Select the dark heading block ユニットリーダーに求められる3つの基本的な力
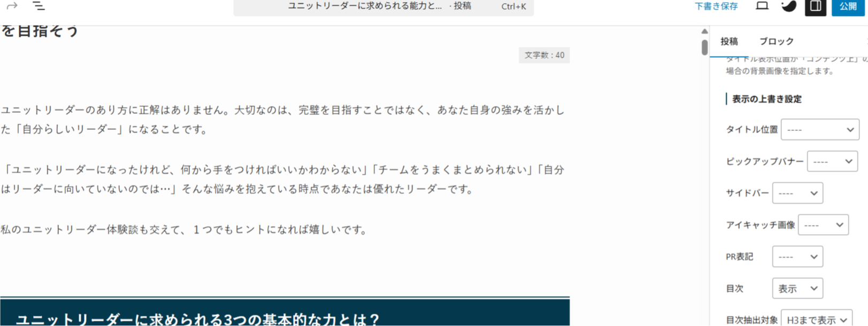 [x=285, y=313]
